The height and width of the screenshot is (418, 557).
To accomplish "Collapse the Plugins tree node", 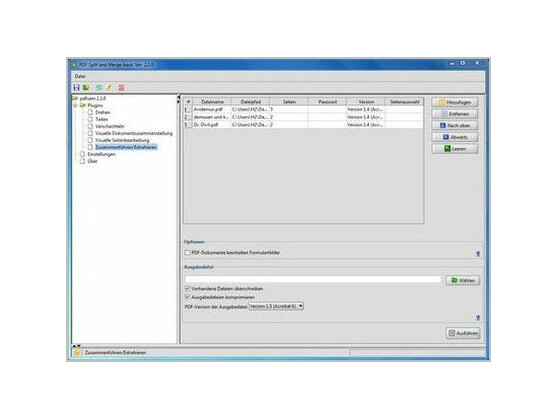I will [x=75, y=105].
